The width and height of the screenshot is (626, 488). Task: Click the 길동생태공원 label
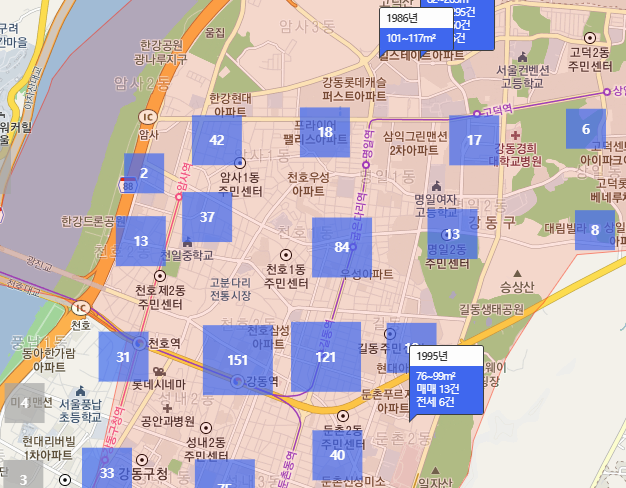491,309
